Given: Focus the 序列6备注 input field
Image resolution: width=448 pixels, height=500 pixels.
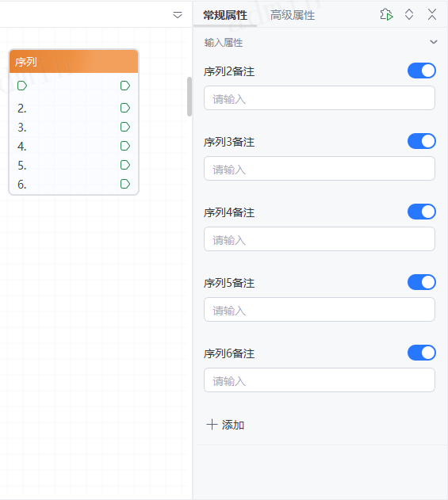Looking at the screenshot, I should pos(320,380).
